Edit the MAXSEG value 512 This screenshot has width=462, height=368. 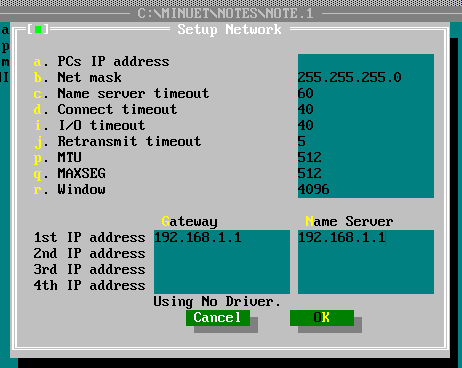[x=366, y=174]
